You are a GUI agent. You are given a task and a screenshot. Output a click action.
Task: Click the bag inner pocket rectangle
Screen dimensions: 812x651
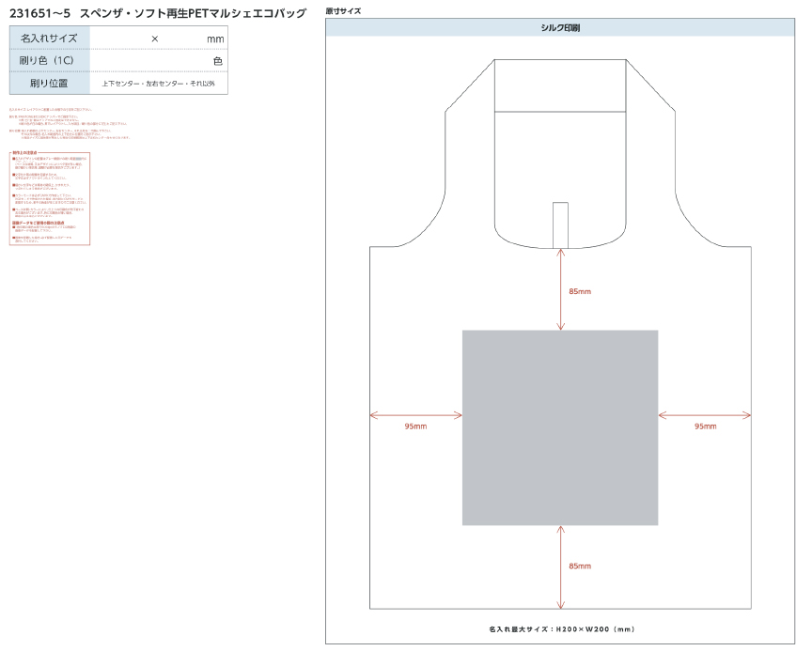point(560,85)
